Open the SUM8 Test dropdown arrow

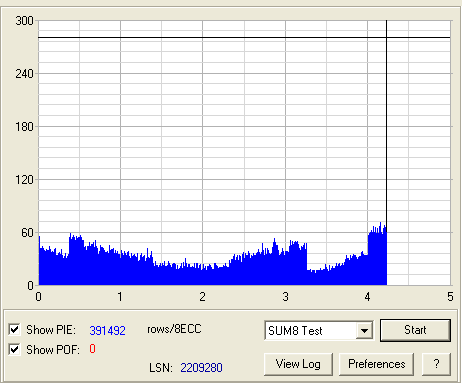(364, 331)
